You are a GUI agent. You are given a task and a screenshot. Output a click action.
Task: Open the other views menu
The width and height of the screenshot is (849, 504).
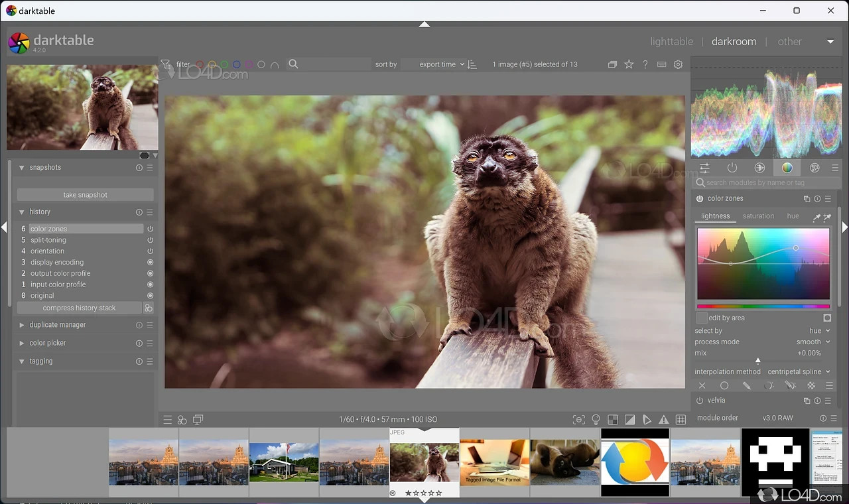tap(789, 41)
